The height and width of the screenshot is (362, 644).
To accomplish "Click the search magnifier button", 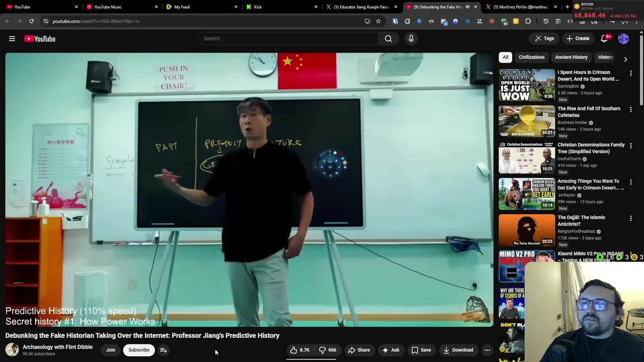I will tap(388, 38).
